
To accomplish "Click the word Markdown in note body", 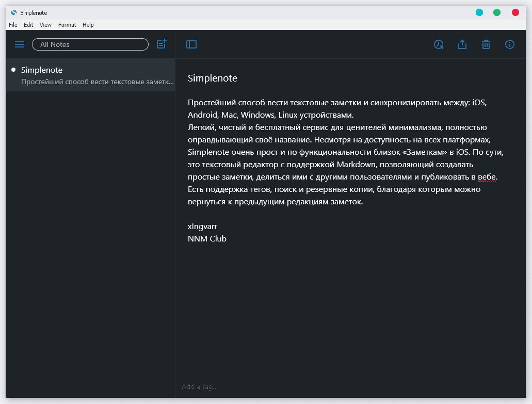I will pyautogui.click(x=356, y=165).
